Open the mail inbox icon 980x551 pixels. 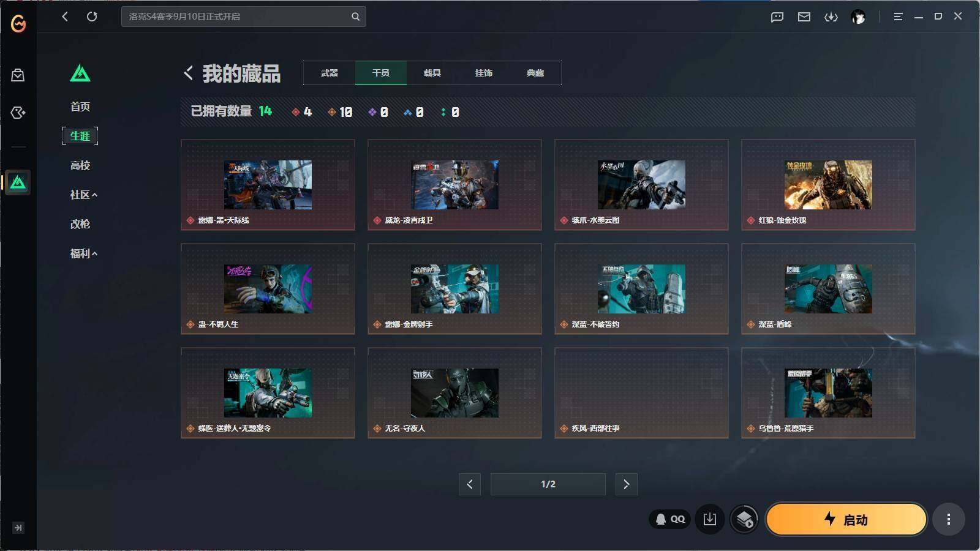tap(804, 17)
